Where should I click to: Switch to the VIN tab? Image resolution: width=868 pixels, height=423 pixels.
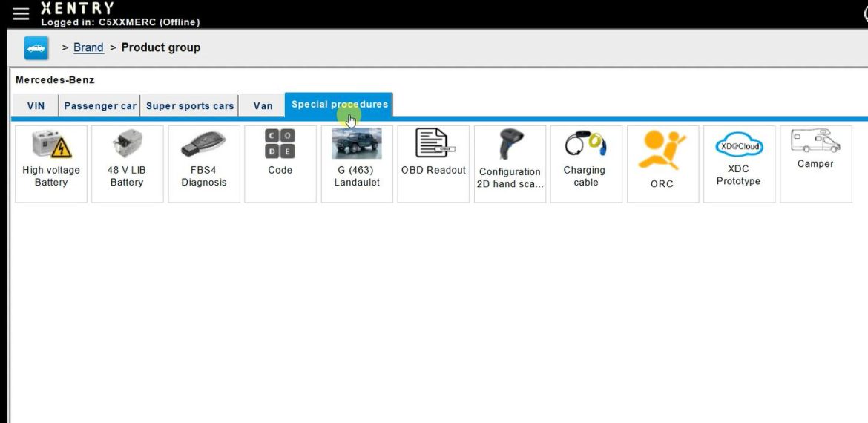(x=36, y=106)
